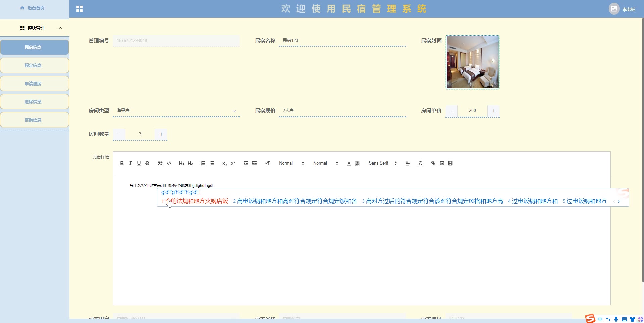This screenshot has width=644, height=323.
Task: Open the text alignment dropdown
Action: pos(408,163)
